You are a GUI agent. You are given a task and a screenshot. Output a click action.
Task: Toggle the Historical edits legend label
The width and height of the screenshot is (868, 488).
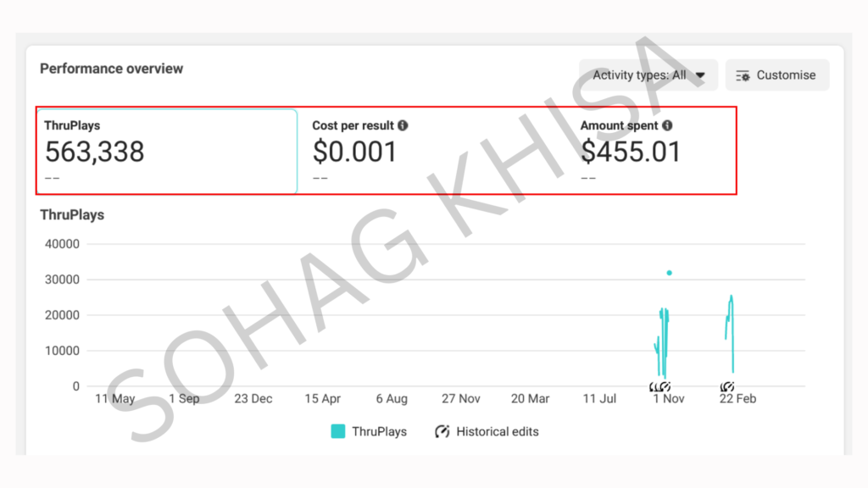tap(498, 432)
